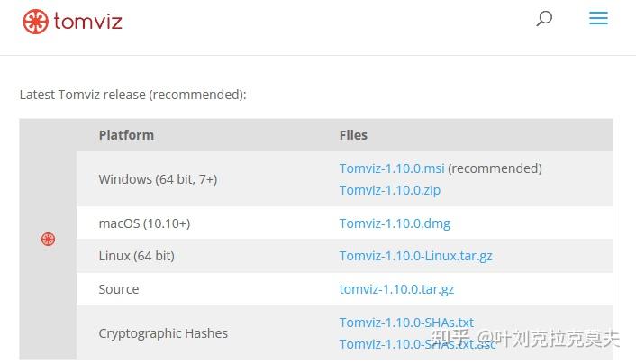Click the Latest Tomviz release heading text
Image resolution: width=636 pixels, height=364 pixels.
tap(132, 94)
